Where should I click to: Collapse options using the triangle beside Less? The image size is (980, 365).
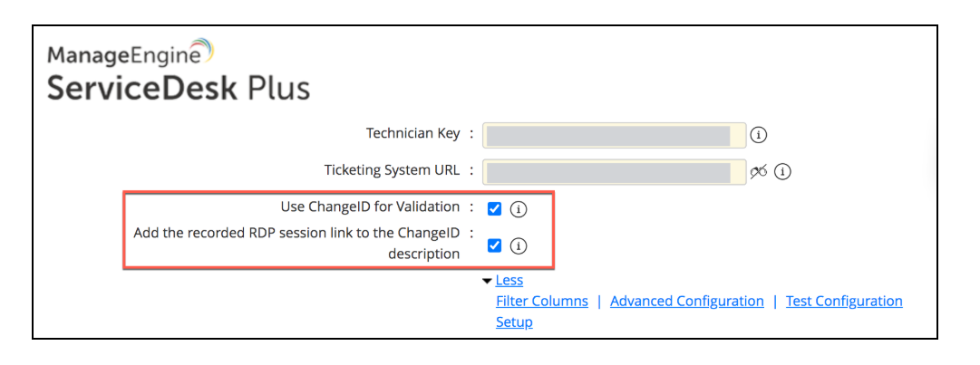click(x=488, y=282)
